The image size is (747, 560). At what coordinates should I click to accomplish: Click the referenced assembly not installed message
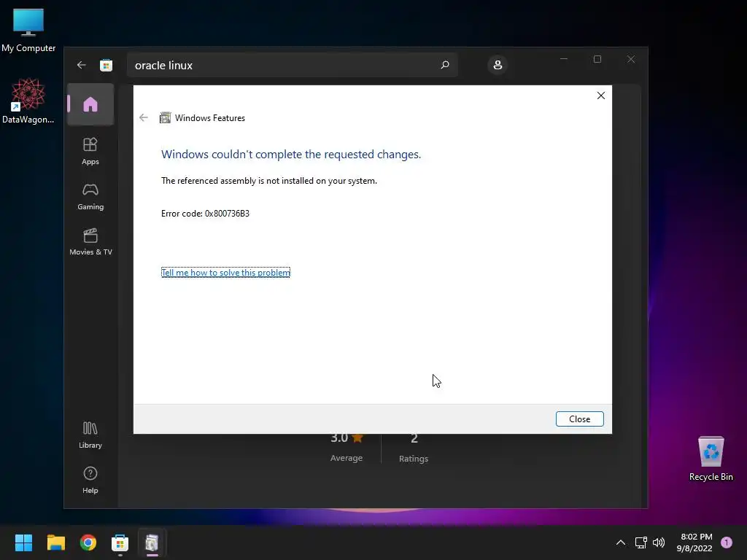tap(269, 181)
